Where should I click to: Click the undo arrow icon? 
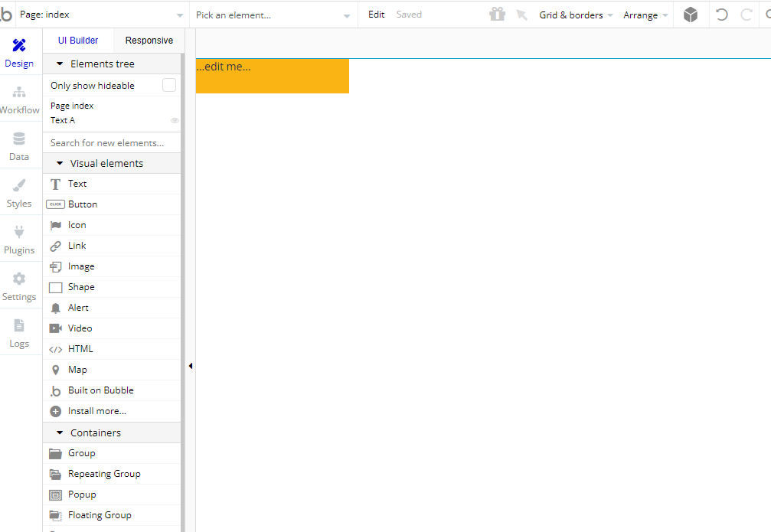(x=721, y=15)
